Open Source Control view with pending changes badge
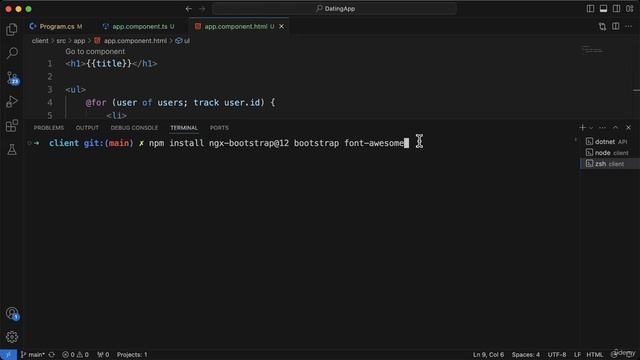Image resolution: width=640 pixels, height=360 pixels. pos(12,78)
